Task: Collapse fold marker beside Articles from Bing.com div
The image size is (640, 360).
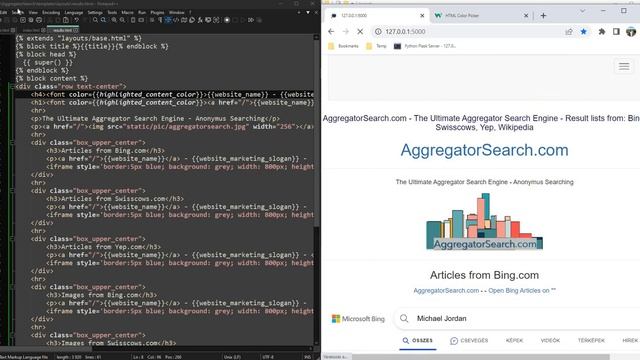Action: click(12, 142)
